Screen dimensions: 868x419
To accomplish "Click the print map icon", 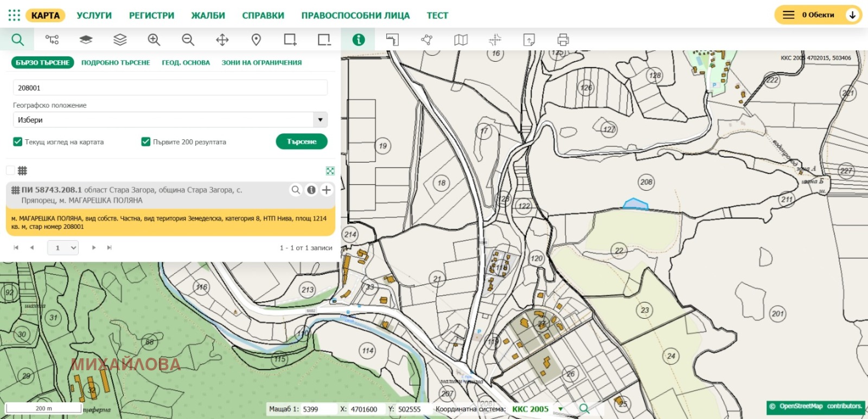I will point(563,40).
